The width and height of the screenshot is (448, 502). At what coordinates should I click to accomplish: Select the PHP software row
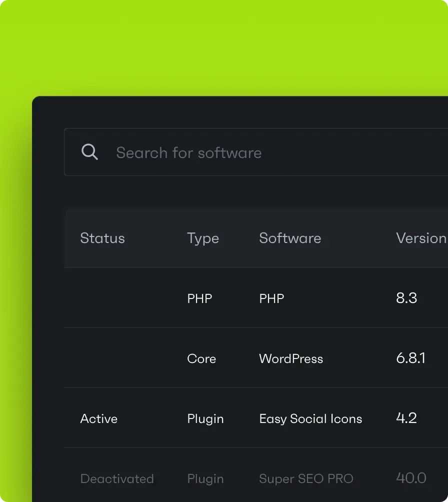click(x=271, y=298)
